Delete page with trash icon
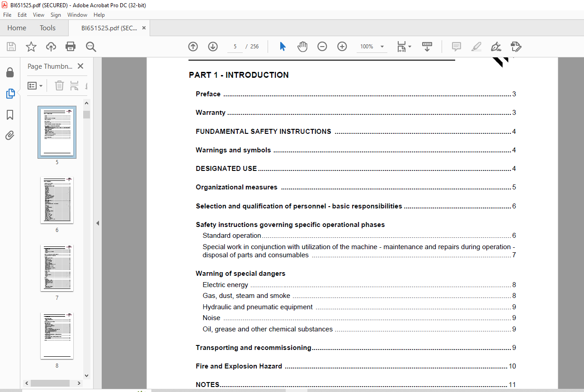The height and width of the screenshot is (392, 584). [x=59, y=85]
